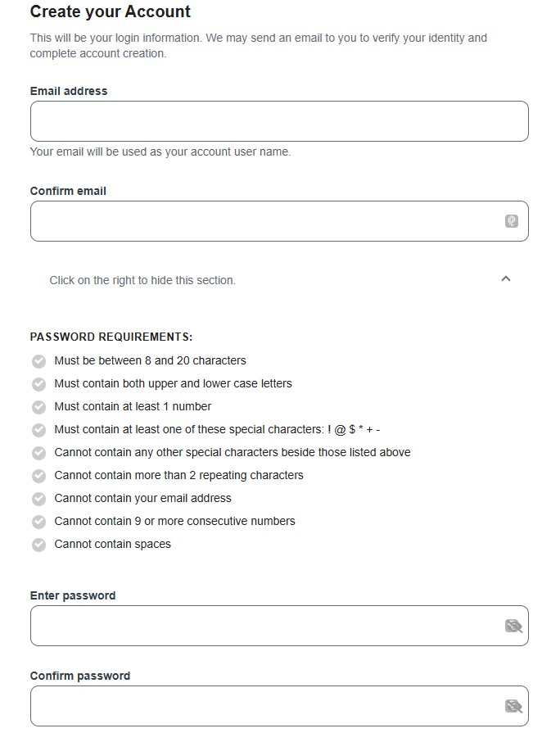Click 'Click on the right to hide' text
This screenshot has width=560, height=733.
(142, 280)
